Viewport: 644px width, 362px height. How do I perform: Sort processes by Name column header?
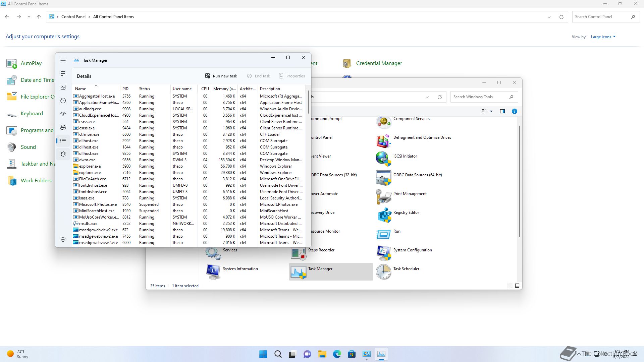(x=96, y=89)
